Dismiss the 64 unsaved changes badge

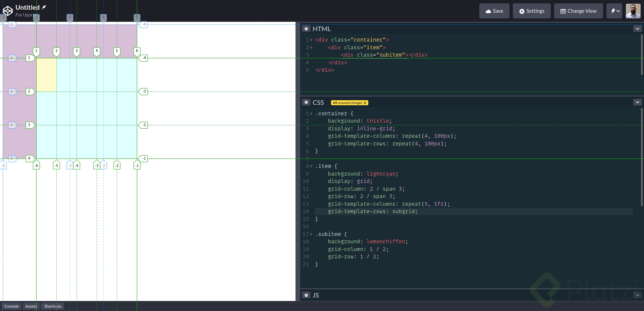pyautogui.click(x=365, y=103)
